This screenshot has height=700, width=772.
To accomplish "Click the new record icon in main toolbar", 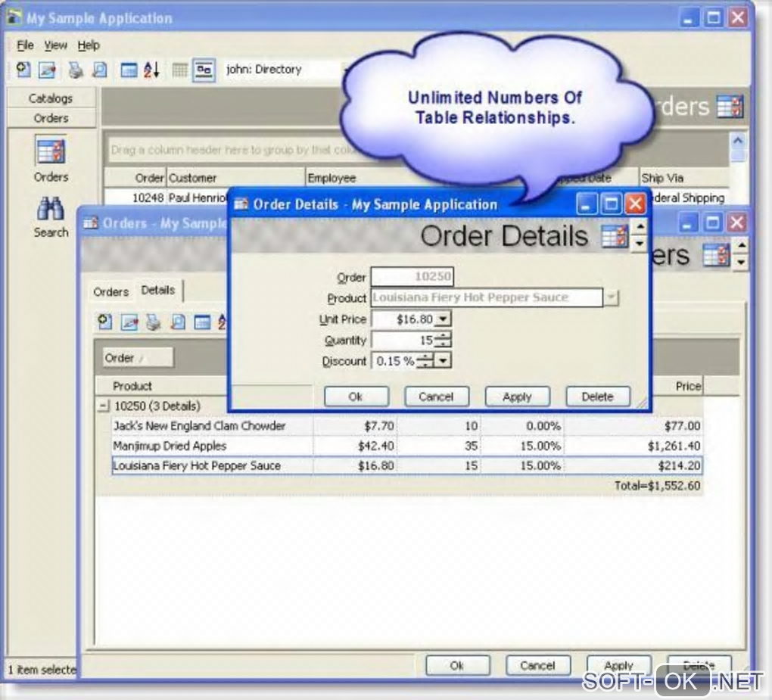I will 23,70.
